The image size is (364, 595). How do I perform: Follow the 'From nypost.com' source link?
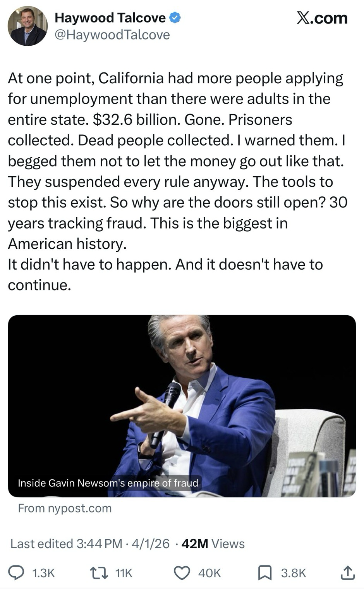coord(65,508)
